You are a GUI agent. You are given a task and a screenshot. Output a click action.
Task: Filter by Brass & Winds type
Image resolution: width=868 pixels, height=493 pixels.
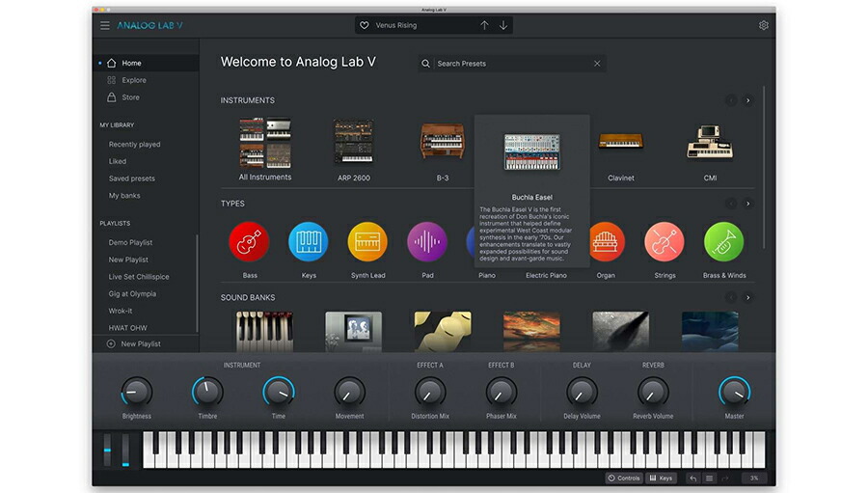723,242
